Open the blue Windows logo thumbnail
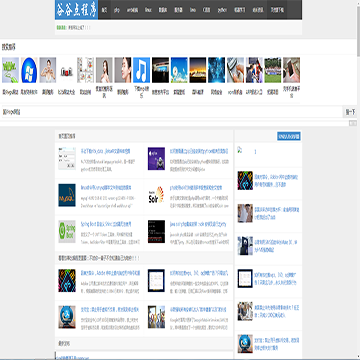 click(x=29, y=70)
